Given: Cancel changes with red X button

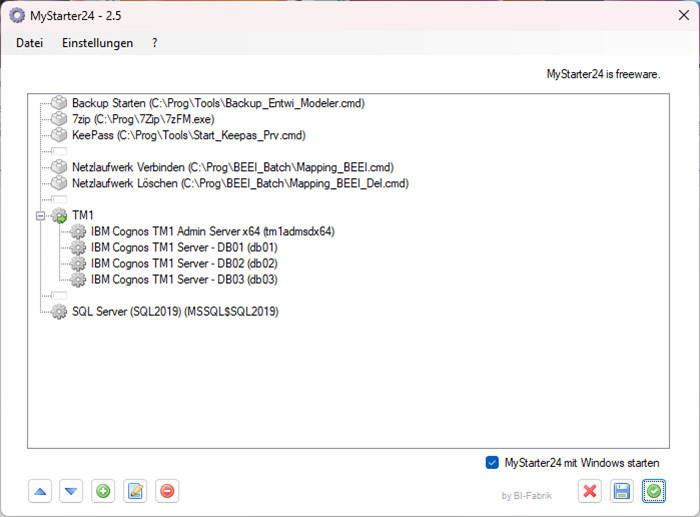Looking at the screenshot, I should click(x=590, y=491).
